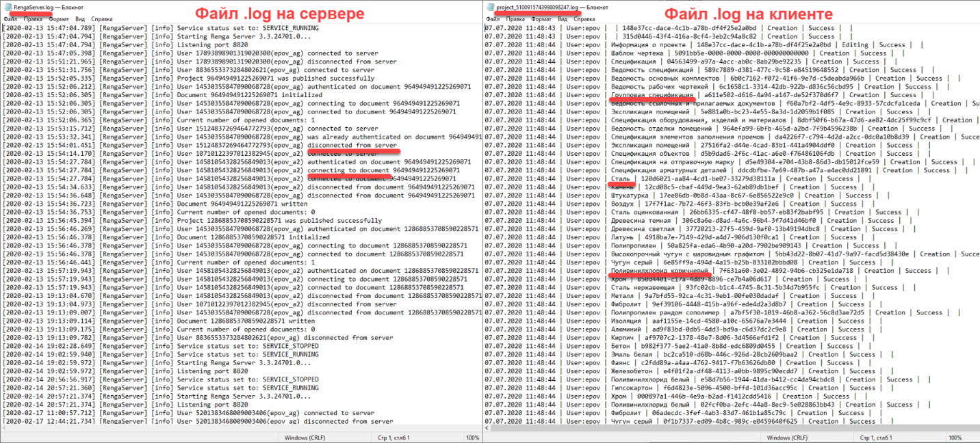Click 'Windows (CRLF)' in RengaServer.log status bar

(305, 438)
